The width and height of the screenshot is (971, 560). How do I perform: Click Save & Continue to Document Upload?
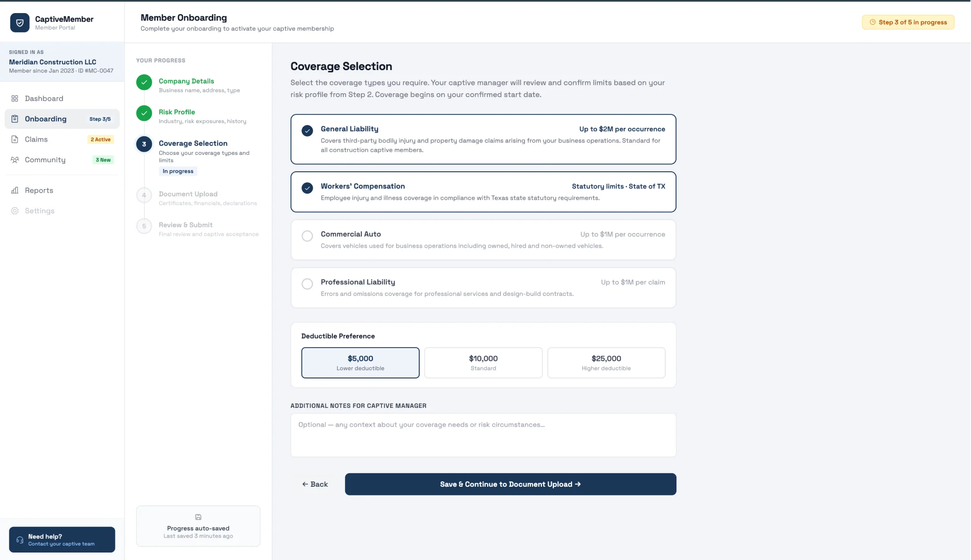(x=510, y=484)
